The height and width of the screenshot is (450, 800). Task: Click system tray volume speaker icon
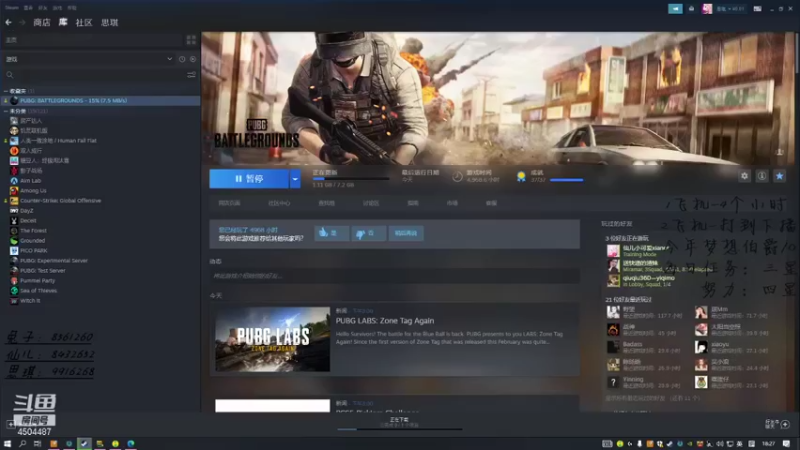(x=720, y=444)
